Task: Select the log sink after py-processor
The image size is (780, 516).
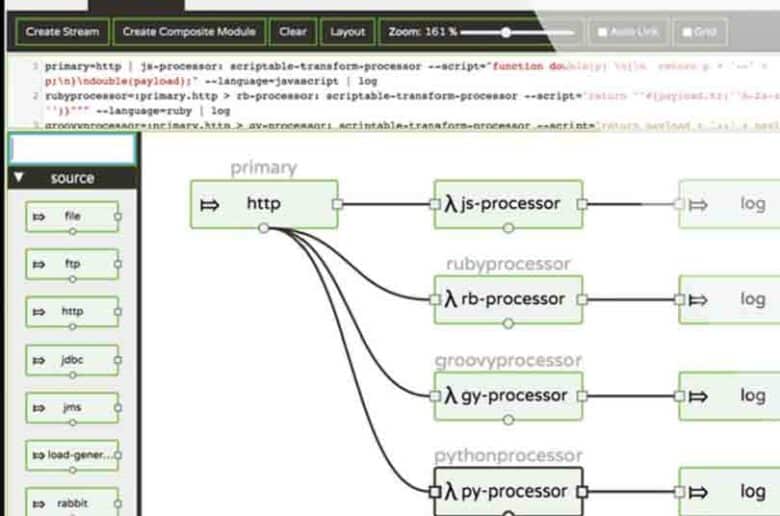Action: point(729,492)
